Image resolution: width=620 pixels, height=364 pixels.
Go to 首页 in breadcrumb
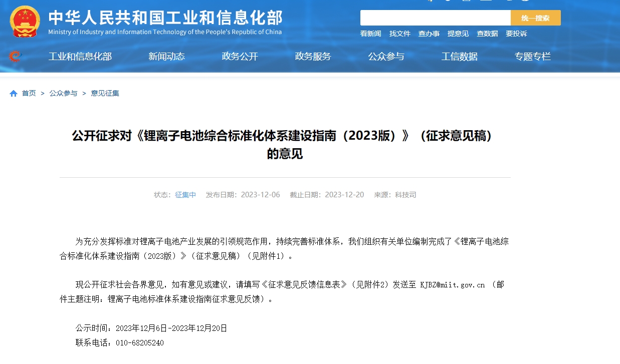tap(29, 93)
